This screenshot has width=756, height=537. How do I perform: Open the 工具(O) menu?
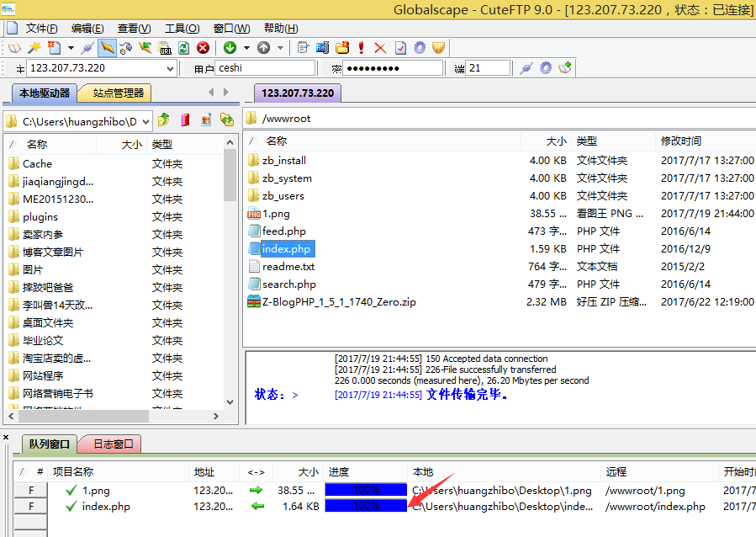tap(182, 29)
